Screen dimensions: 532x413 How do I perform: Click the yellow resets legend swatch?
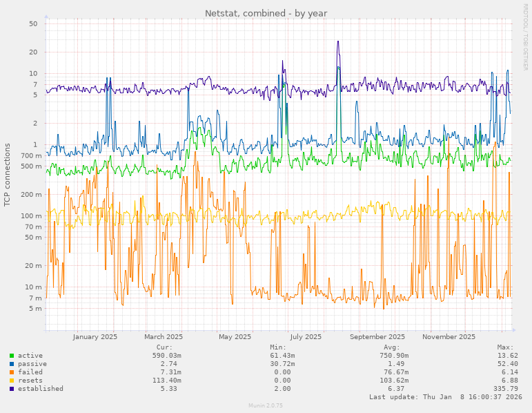click(x=12, y=381)
